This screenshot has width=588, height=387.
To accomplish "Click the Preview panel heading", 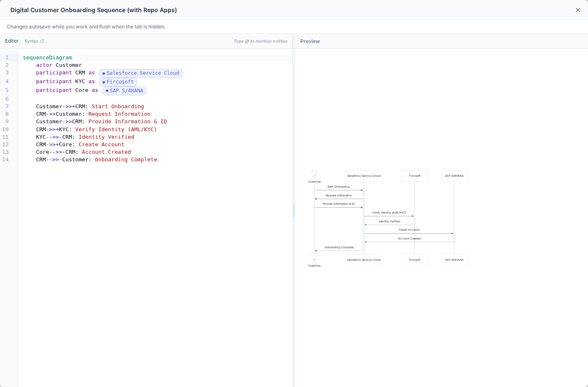I will [310, 41].
